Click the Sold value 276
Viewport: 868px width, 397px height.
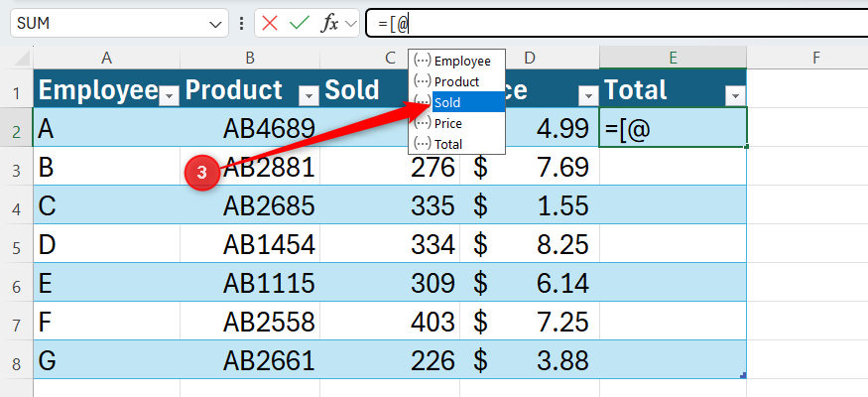coord(433,167)
